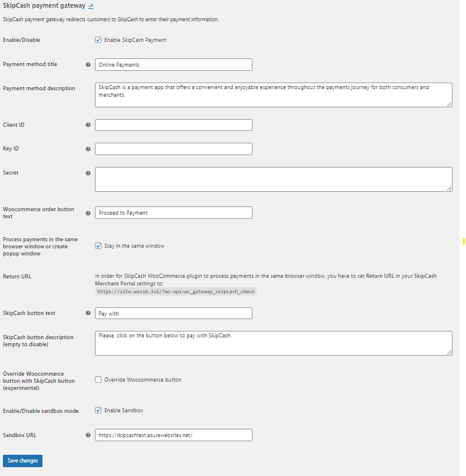Click resize handle of Payment method description
The height and width of the screenshot is (476, 466).
[449, 104]
